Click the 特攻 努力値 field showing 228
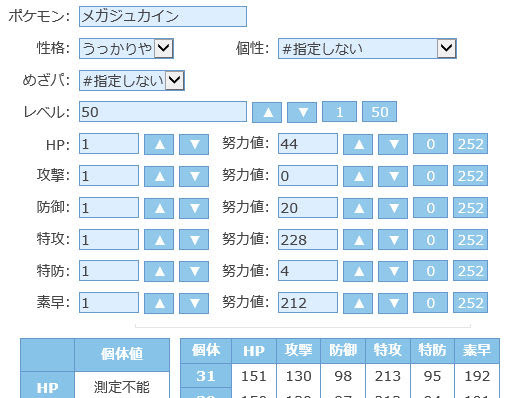Image resolution: width=512 pixels, height=398 pixels. 308,239
